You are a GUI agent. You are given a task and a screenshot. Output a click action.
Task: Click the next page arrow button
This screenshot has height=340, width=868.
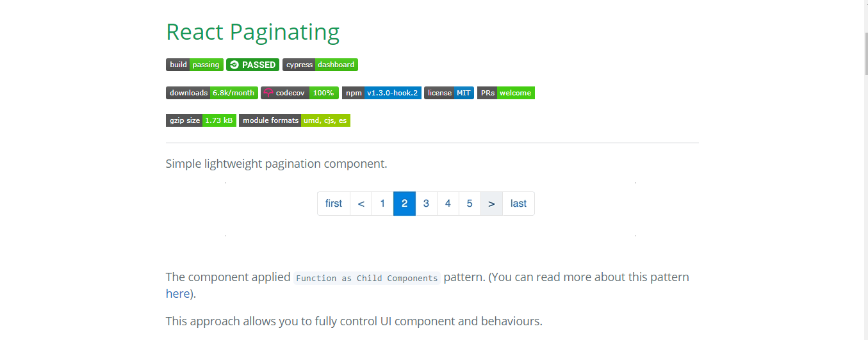[x=491, y=204]
